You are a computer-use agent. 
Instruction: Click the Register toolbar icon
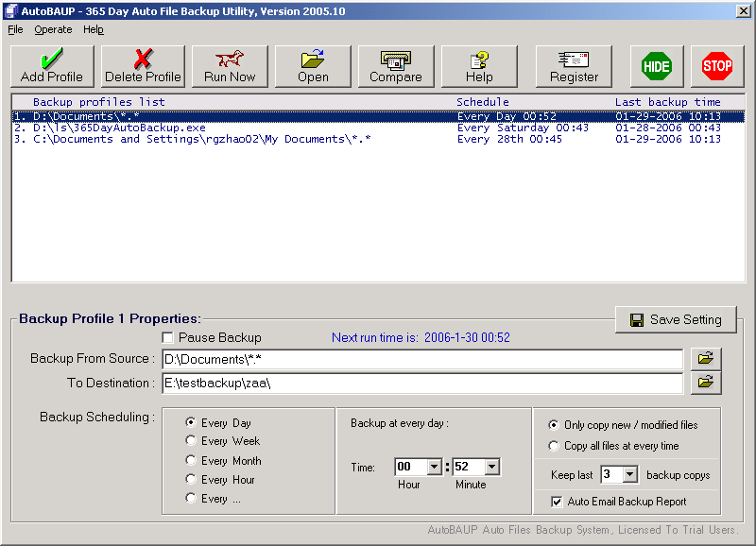[574, 60]
